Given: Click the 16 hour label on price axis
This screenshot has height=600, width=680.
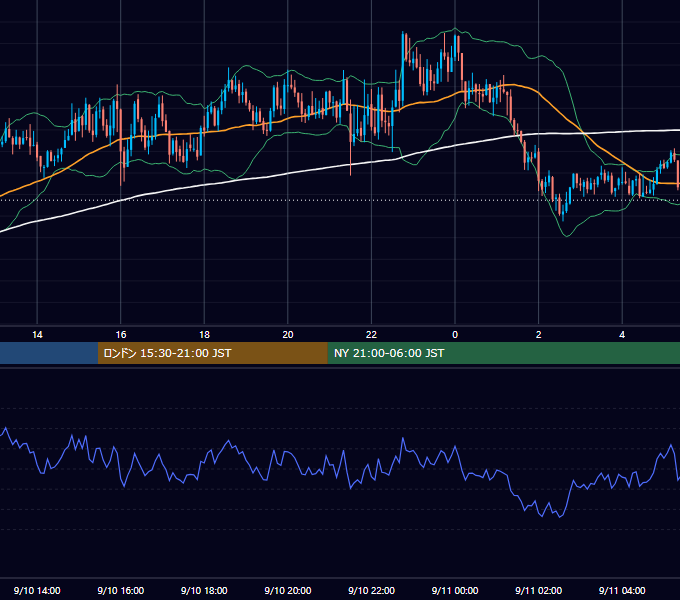Looking at the screenshot, I should (121, 335).
